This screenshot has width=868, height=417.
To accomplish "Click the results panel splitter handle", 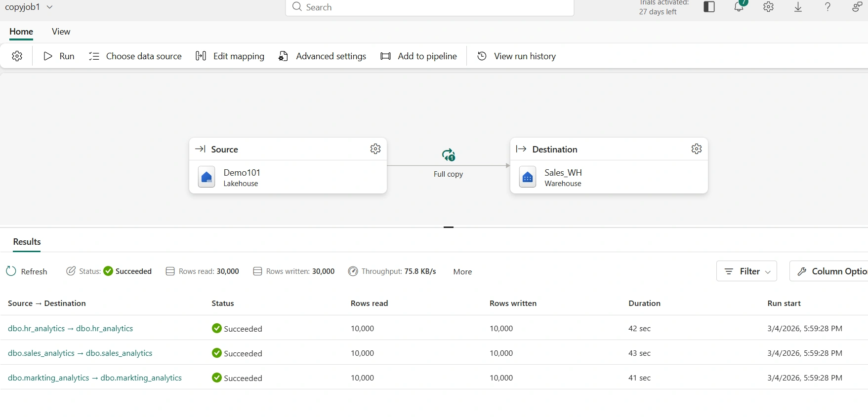I will click(x=449, y=227).
